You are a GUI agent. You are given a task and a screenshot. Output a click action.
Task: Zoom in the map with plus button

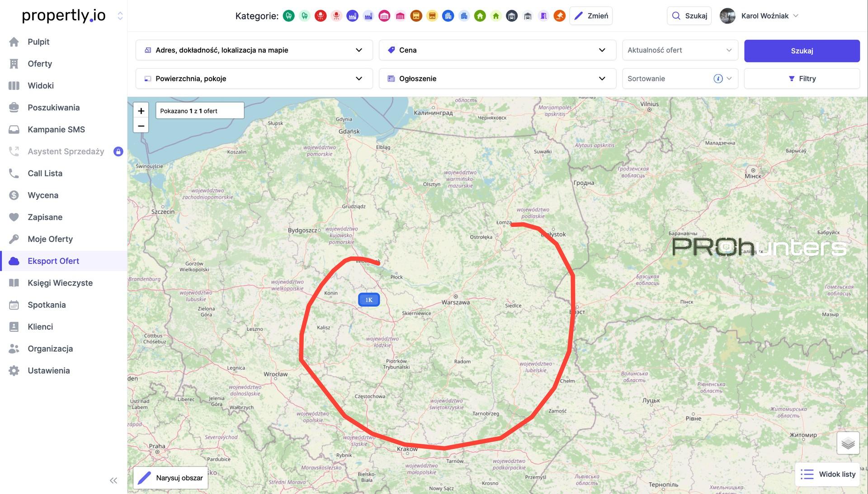tap(141, 111)
